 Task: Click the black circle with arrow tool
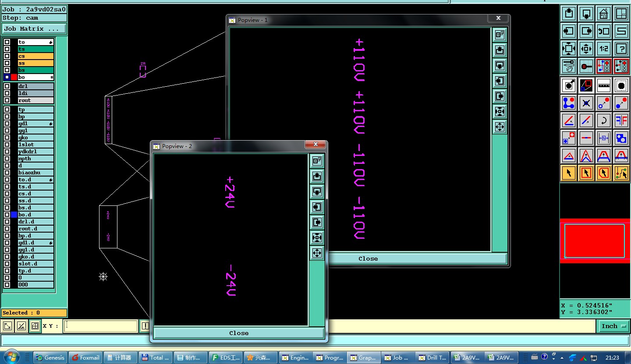569,85
